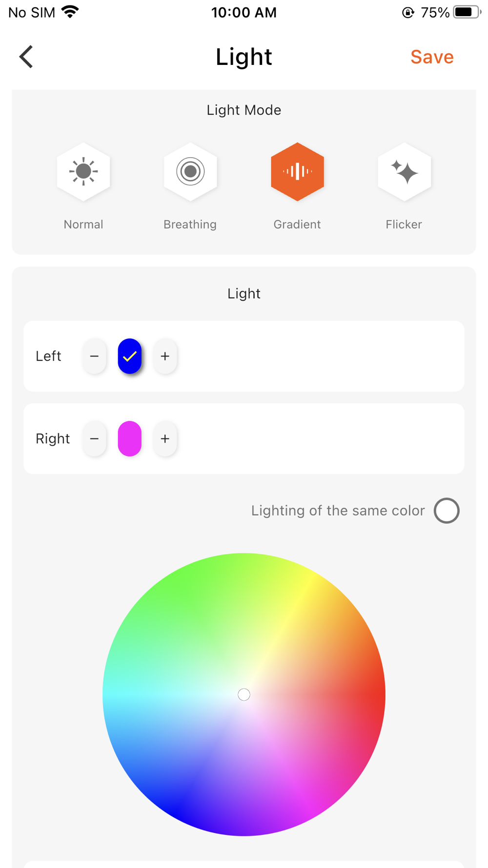Remove a color from Right row
The width and height of the screenshot is (488, 868).
pos(94,438)
